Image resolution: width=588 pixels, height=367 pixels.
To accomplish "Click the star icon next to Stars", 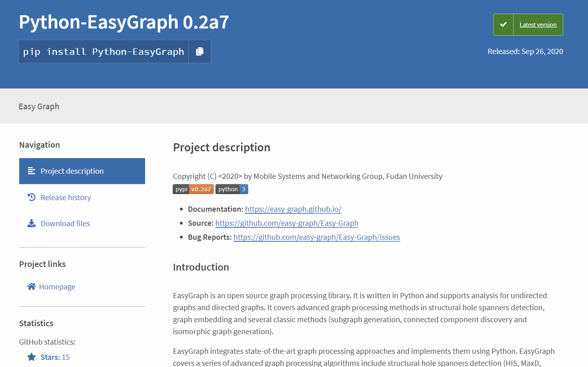I will 31,356.
